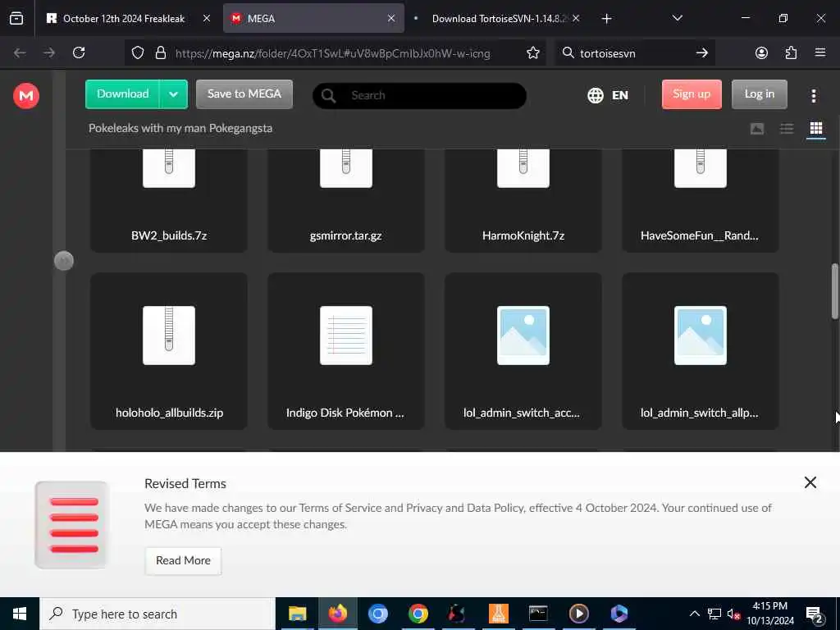
Task: Select Indigo Disk Pokémon ... file name
Action: (345, 413)
